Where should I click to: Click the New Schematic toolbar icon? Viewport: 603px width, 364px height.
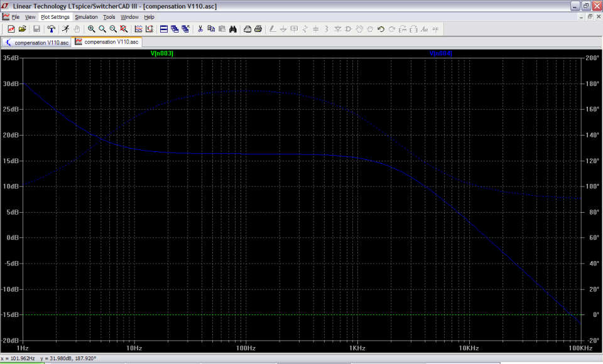(11, 29)
